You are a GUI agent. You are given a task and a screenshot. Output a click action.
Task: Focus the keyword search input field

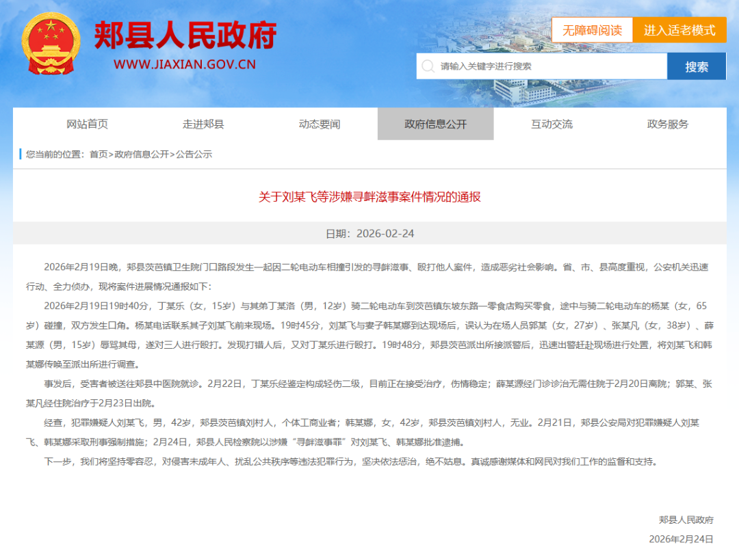click(x=547, y=66)
